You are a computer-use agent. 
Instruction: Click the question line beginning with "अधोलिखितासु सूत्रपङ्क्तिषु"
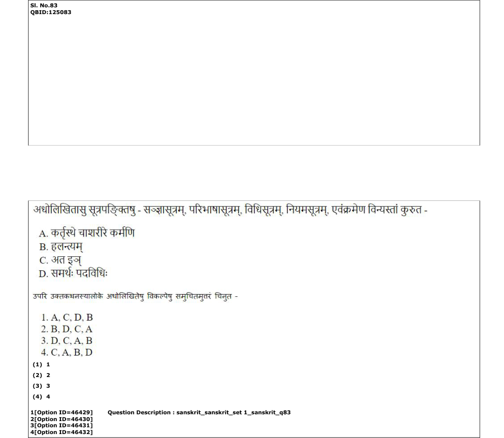point(230,210)
